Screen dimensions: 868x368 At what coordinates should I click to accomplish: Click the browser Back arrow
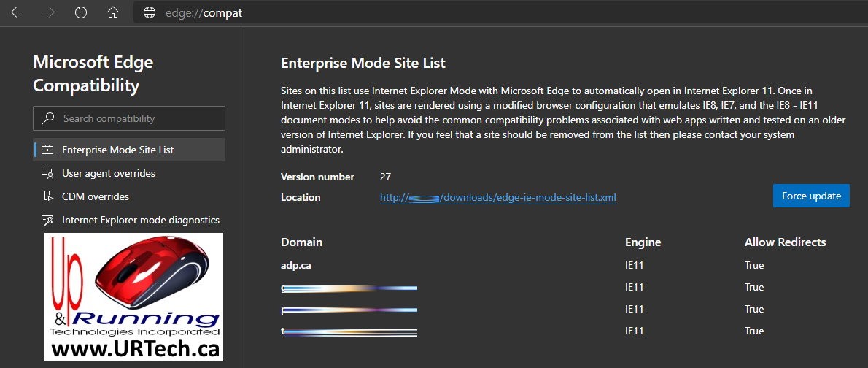coord(17,12)
